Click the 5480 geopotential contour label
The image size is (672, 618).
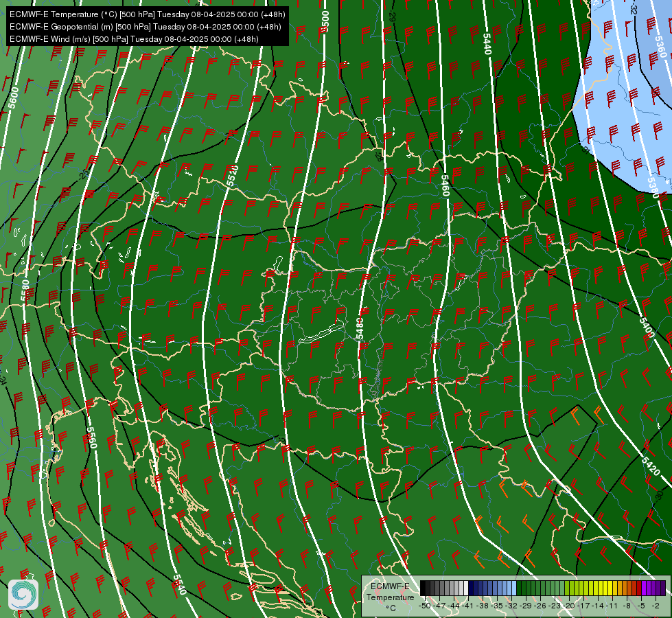(x=360, y=328)
